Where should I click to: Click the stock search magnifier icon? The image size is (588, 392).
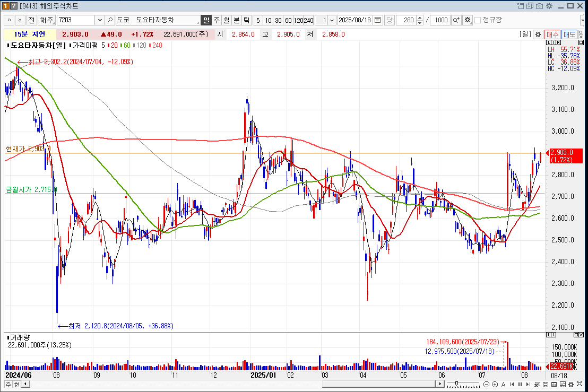110,20
